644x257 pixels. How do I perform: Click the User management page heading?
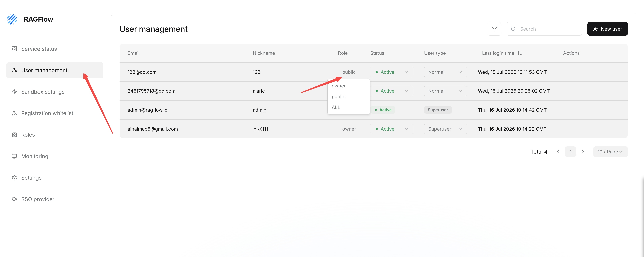(154, 29)
